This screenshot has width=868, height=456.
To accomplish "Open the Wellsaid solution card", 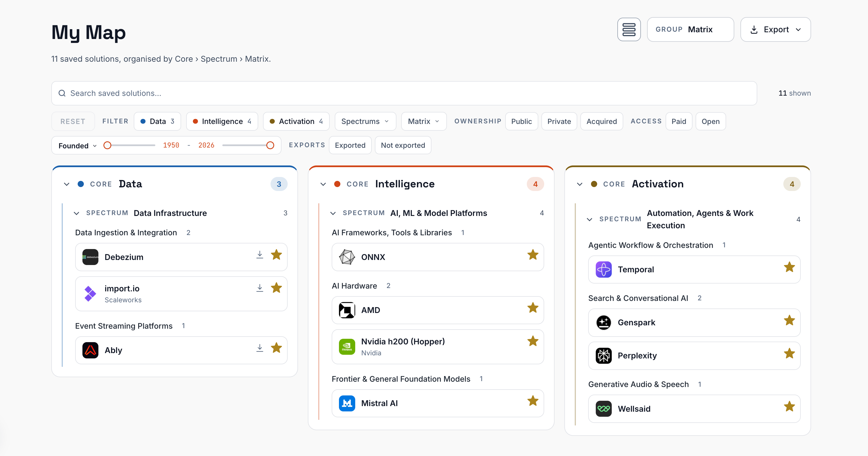I will pos(694,409).
